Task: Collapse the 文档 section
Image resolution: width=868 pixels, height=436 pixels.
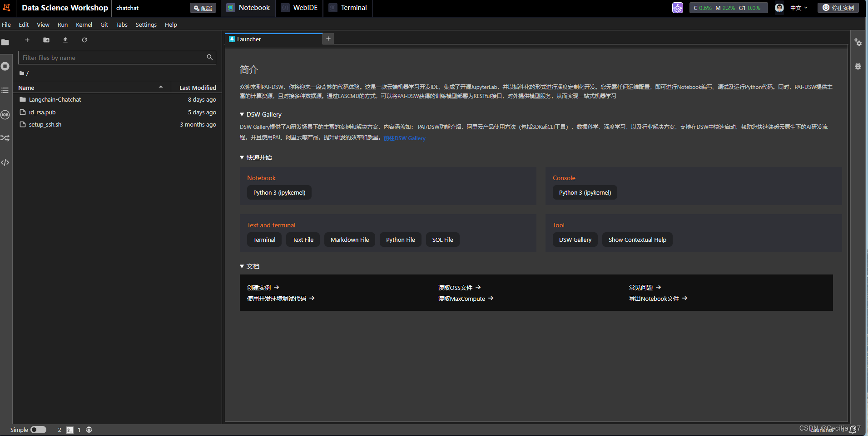Action: coord(242,266)
